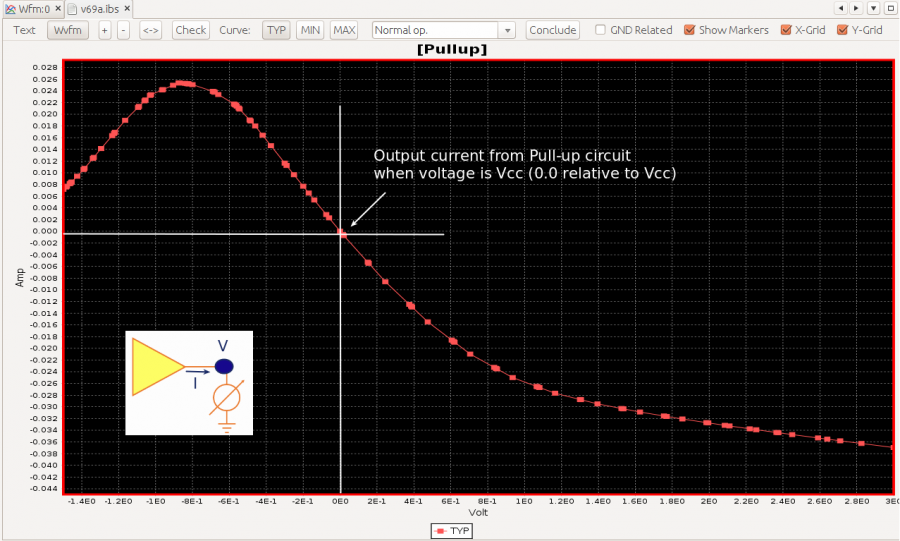The height and width of the screenshot is (541, 900).
Task: Uncheck the Y-Grid option
Action: [842, 30]
